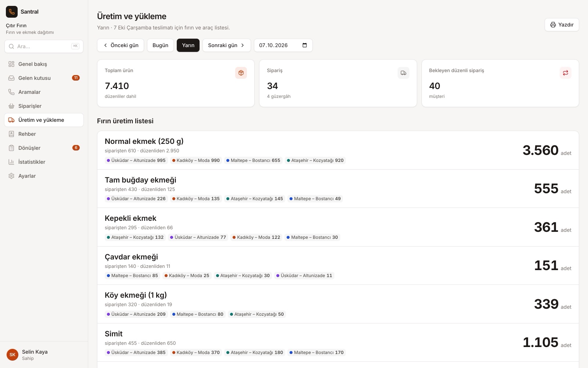Image resolution: width=588 pixels, height=368 pixels.
Task: Click Ataşehir – Kozyatağı 920 chip
Action: point(315,160)
